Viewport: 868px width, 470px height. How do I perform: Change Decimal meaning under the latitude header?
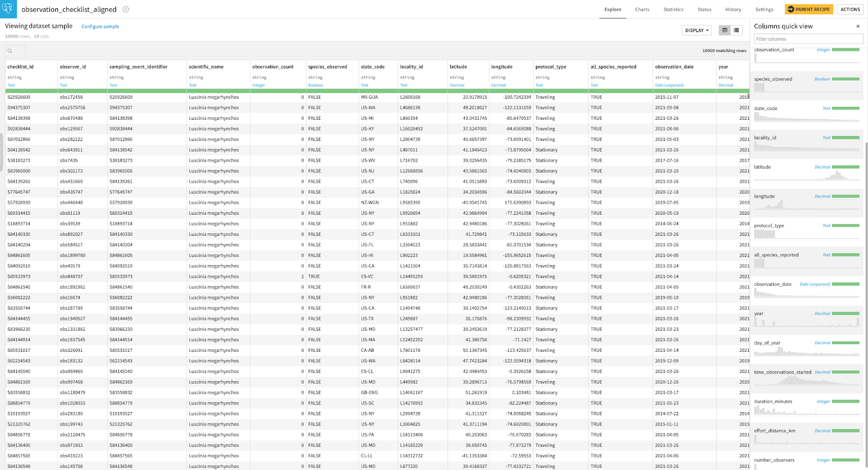457,85
